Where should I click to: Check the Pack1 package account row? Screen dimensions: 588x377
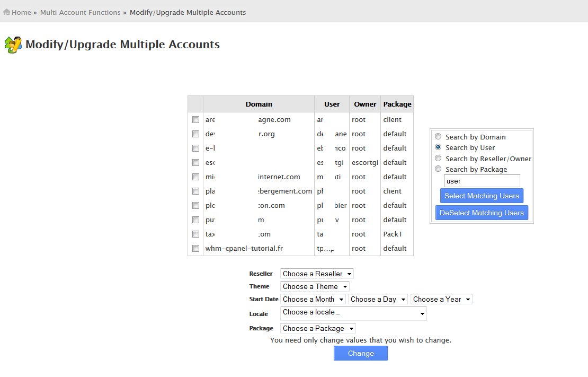click(196, 234)
